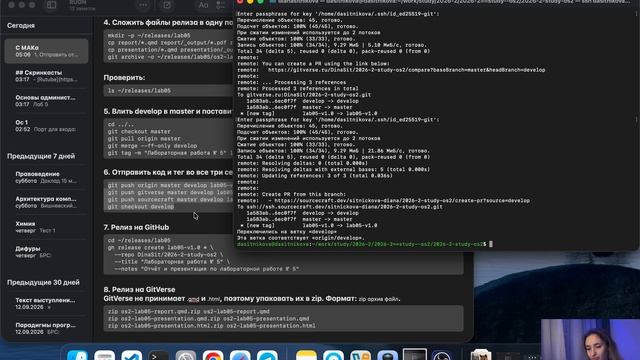This screenshot has width=640, height=360.
Task: Open the note "С МАКа"
Action: tap(47, 51)
